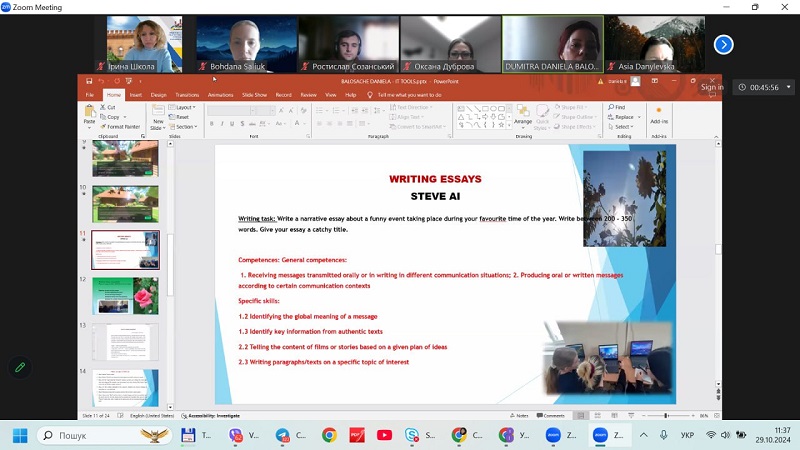Viewport: 800px width, 450px height.
Task: Open the Review tab
Action: click(x=308, y=95)
